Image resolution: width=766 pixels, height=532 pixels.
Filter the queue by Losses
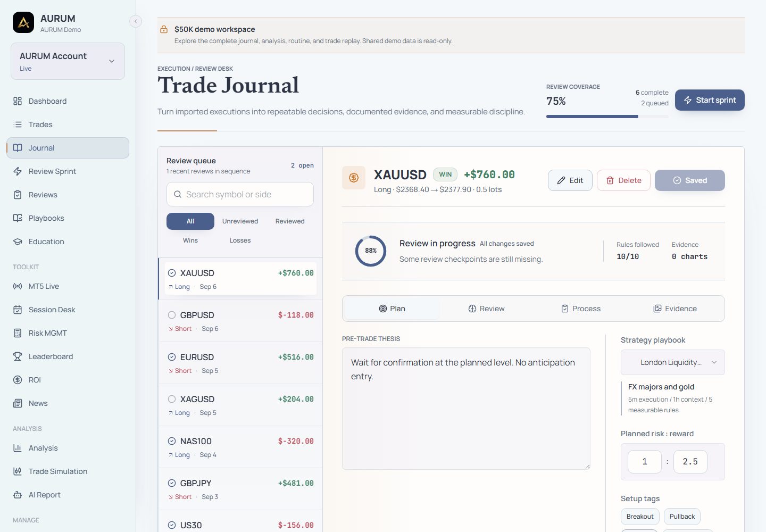coord(240,240)
